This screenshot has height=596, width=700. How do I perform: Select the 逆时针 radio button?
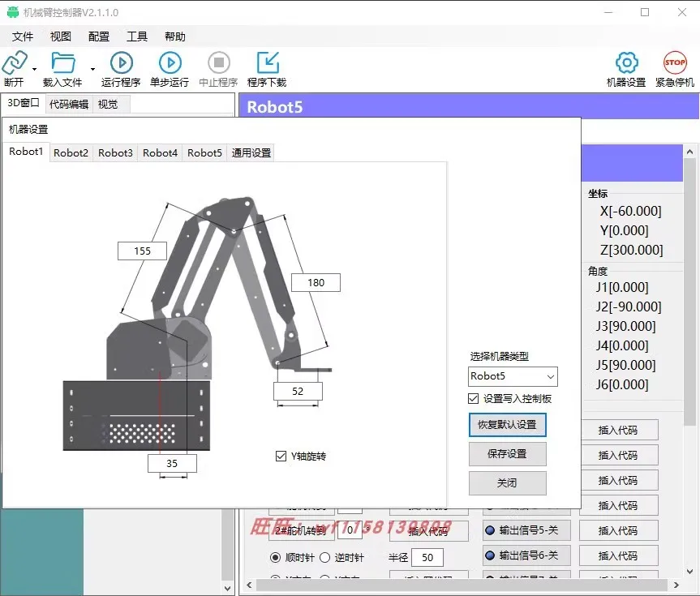[x=325, y=558]
